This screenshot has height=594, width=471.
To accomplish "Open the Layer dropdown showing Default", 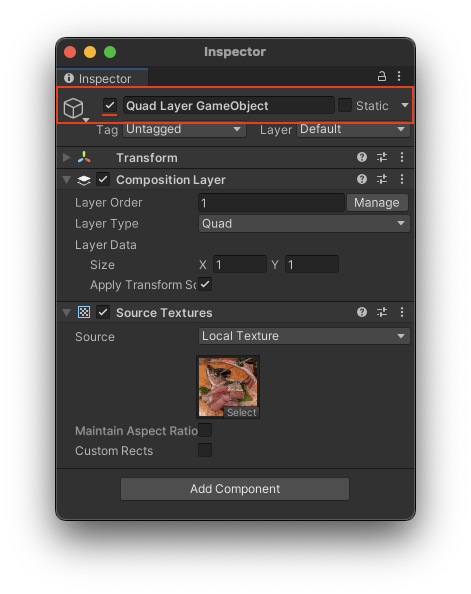I will (x=353, y=129).
